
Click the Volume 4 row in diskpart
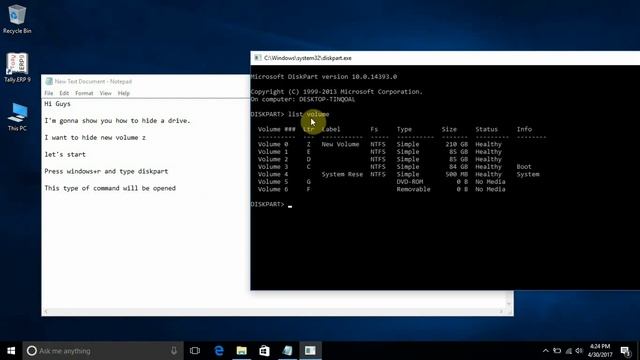pos(398,174)
